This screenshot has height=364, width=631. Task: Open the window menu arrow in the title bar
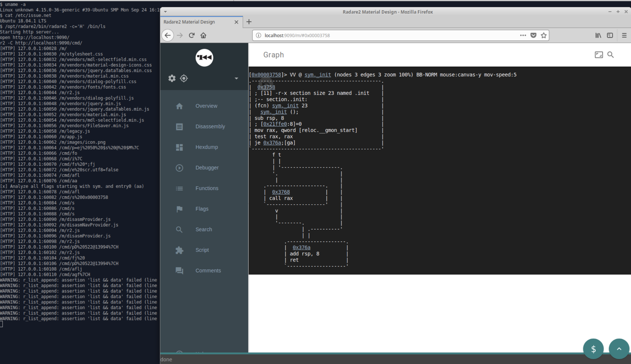click(x=165, y=12)
